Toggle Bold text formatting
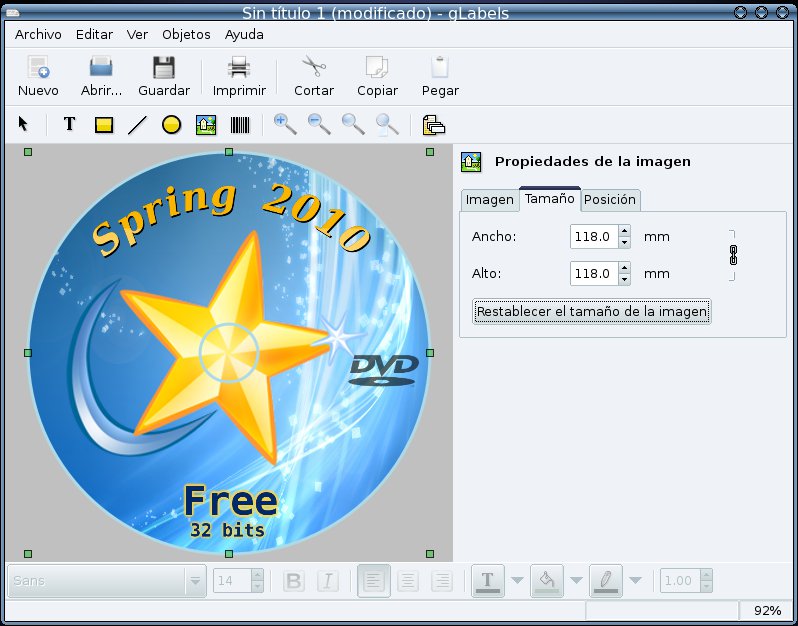This screenshot has height=626, width=798. coord(294,581)
